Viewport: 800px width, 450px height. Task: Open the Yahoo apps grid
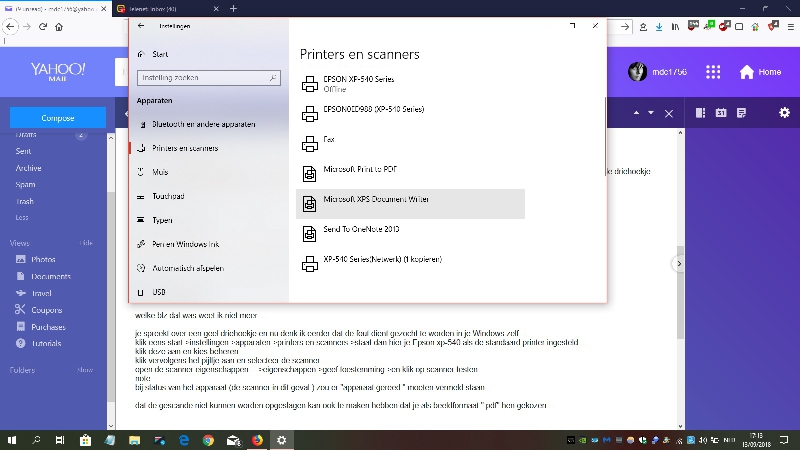point(713,72)
